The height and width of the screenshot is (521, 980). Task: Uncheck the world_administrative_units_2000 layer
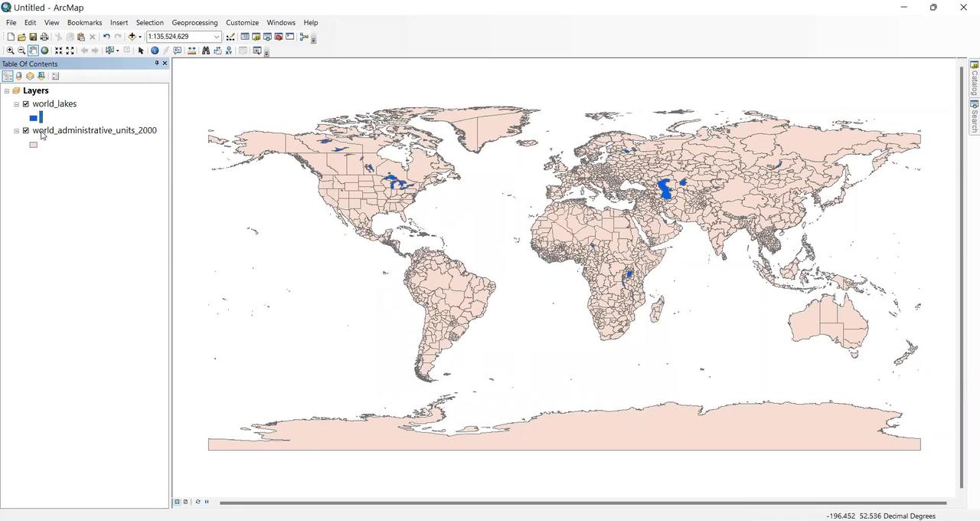[x=25, y=130]
